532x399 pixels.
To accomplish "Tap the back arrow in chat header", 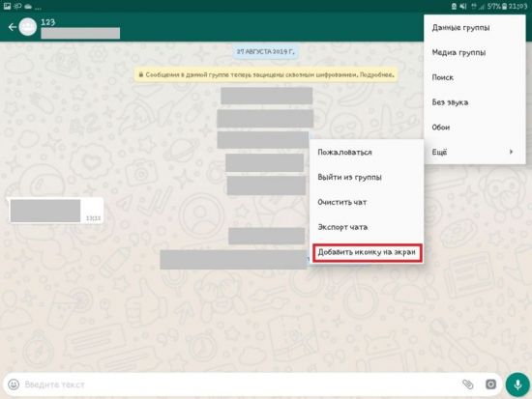I will pyautogui.click(x=13, y=27).
